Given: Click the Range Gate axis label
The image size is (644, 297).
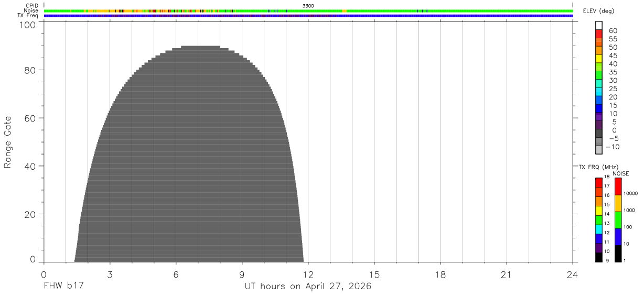Looking at the screenshot, I should coord(8,142).
